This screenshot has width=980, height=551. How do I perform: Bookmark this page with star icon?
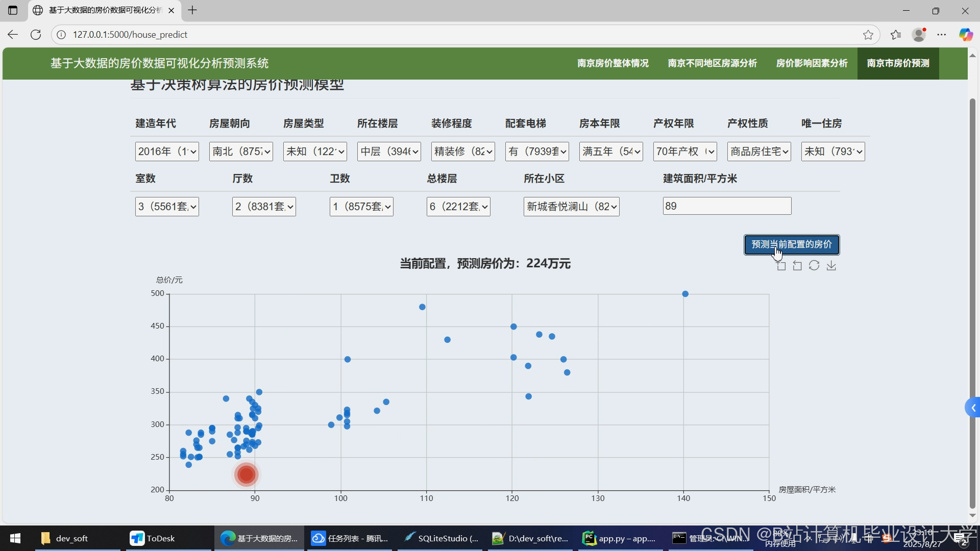click(868, 35)
